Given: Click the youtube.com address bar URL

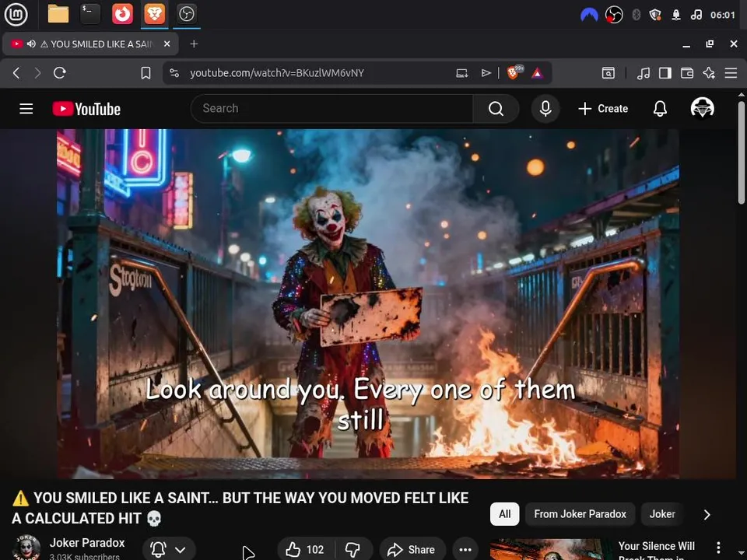Looking at the screenshot, I should (277, 73).
